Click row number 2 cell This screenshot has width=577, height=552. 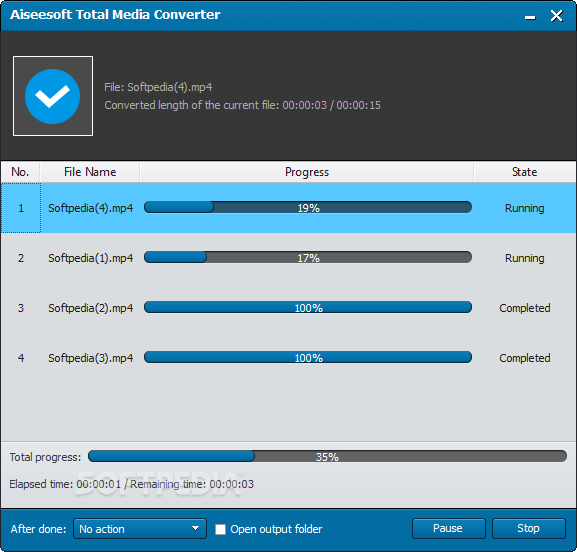click(21, 258)
